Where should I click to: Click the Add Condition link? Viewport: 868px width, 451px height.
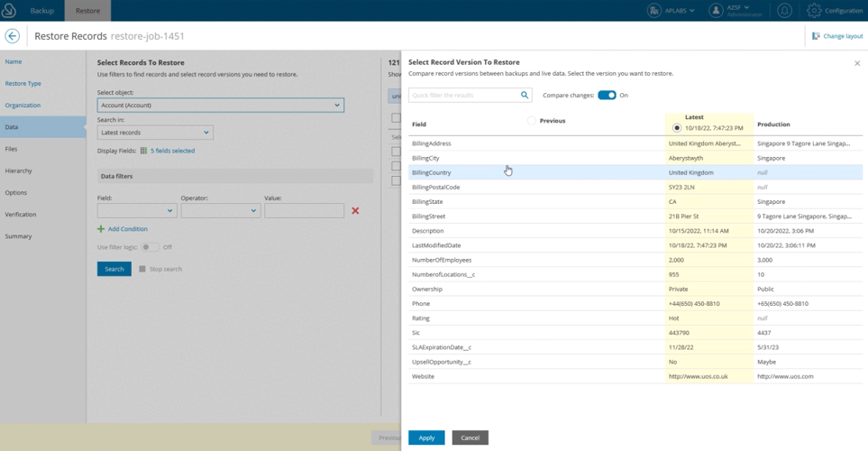click(127, 229)
